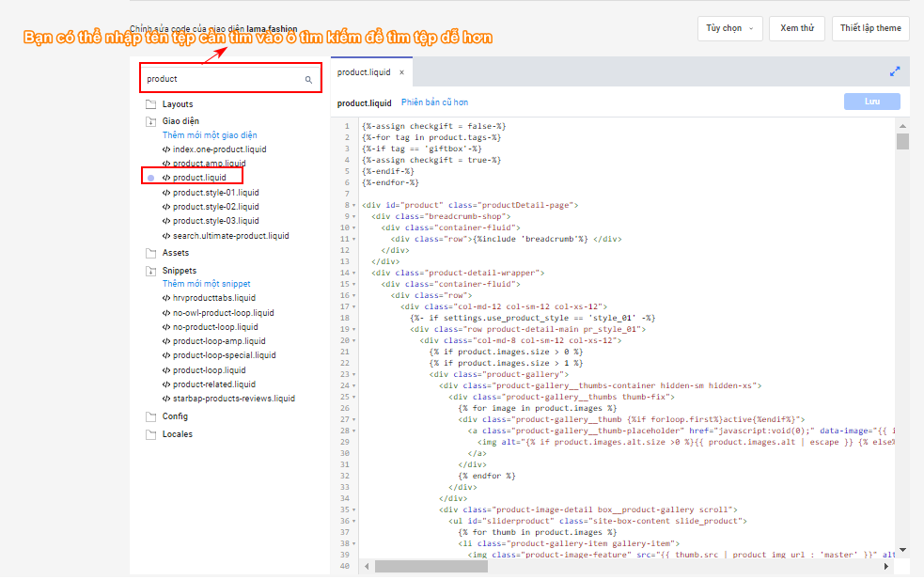Click the file search input field

point(222,80)
